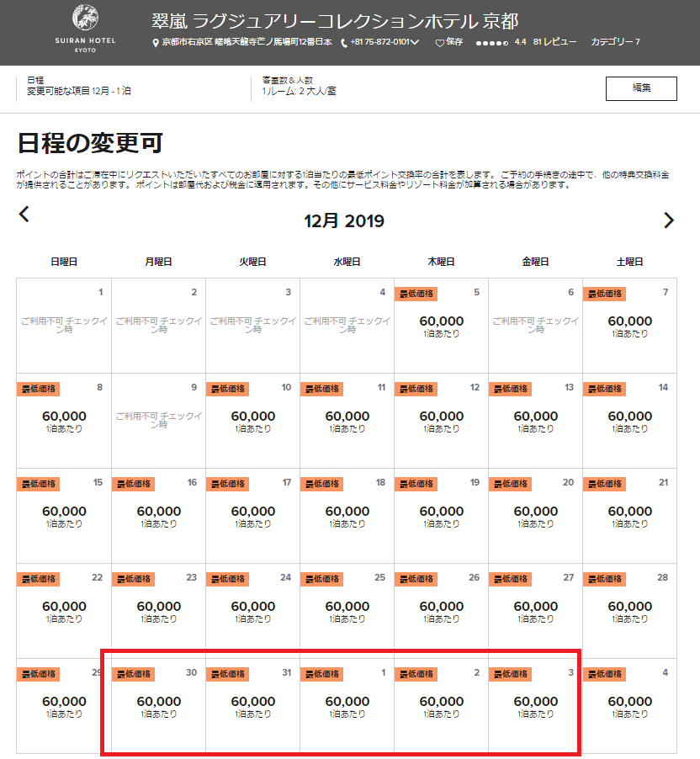
Task: Select December 31 date cell
Action: tap(252, 706)
